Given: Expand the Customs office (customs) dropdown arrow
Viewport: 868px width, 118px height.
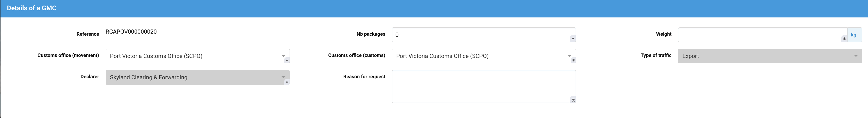Looking at the screenshot, I should (x=569, y=56).
